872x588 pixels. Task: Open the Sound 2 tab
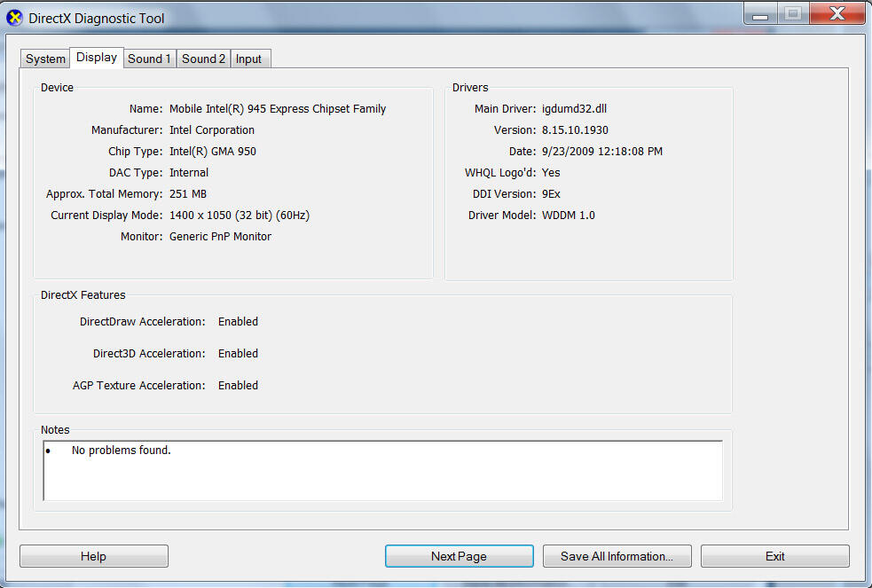point(203,59)
